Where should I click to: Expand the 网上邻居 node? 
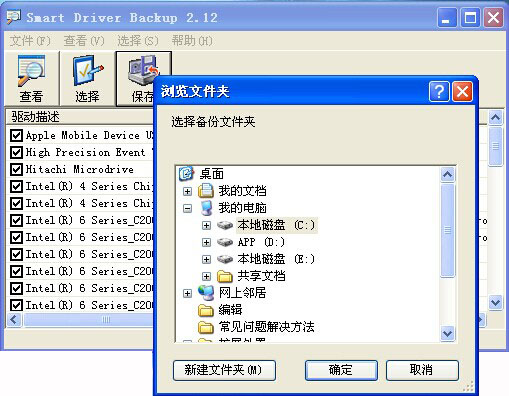click(187, 293)
